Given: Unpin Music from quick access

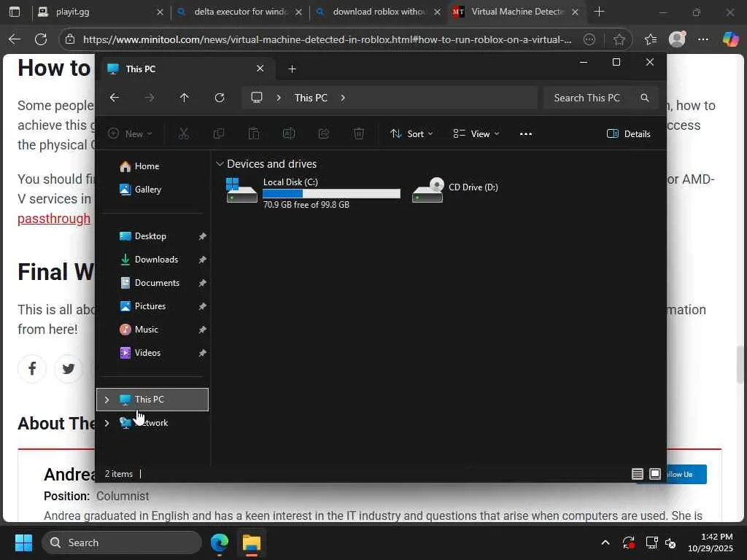Looking at the screenshot, I should (x=203, y=330).
